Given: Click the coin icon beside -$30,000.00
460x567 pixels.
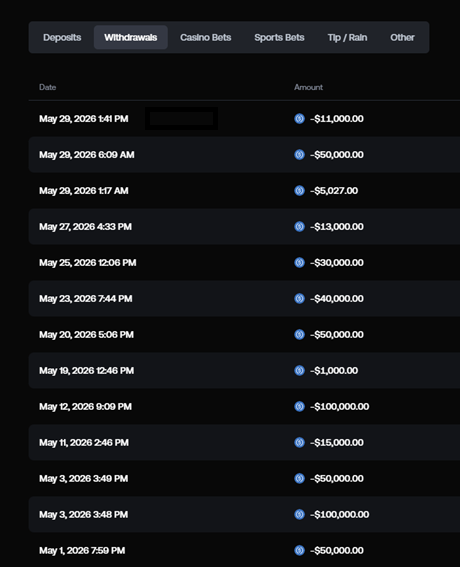Looking at the screenshot, I should coord(299,263).
